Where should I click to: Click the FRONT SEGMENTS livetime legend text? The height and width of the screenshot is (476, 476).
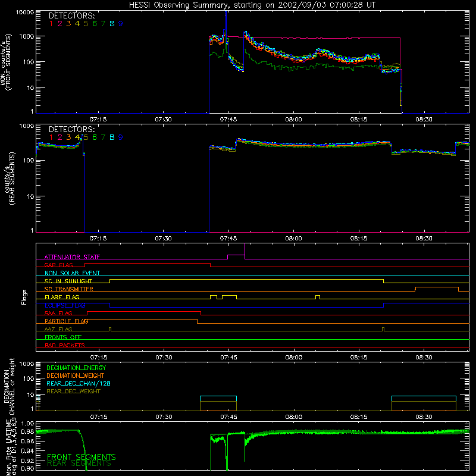point(82,457)
